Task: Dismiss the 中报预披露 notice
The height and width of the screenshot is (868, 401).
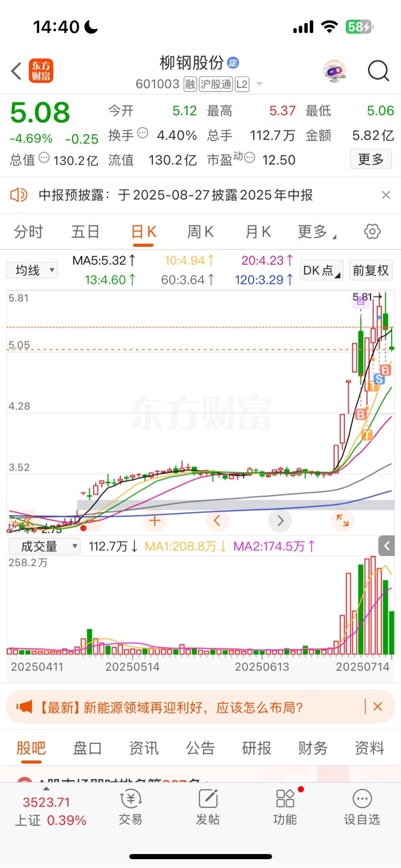Action: (x=386, y=195)
